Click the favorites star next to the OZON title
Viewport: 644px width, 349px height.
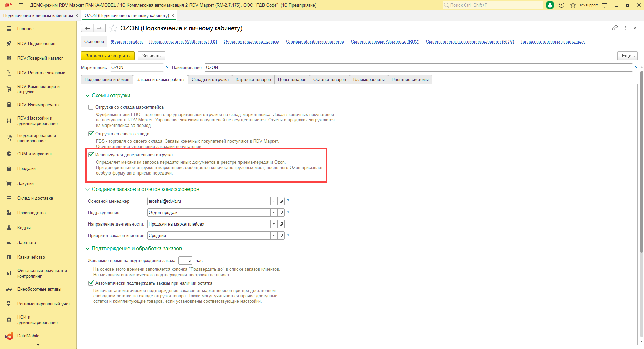pos(113,28)
